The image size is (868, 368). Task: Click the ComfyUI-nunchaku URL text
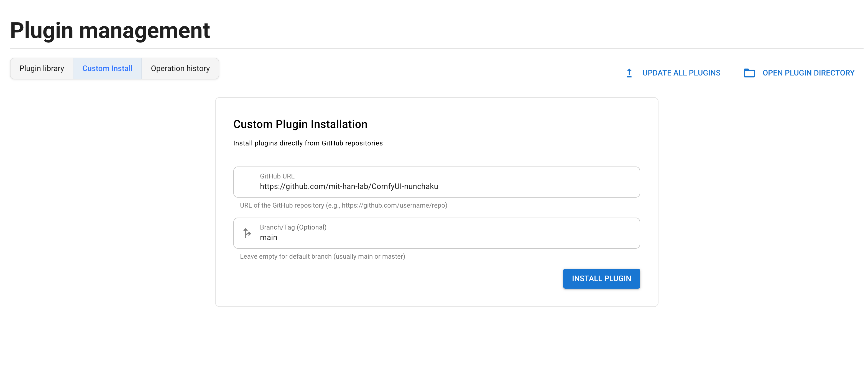click(349, 186)
